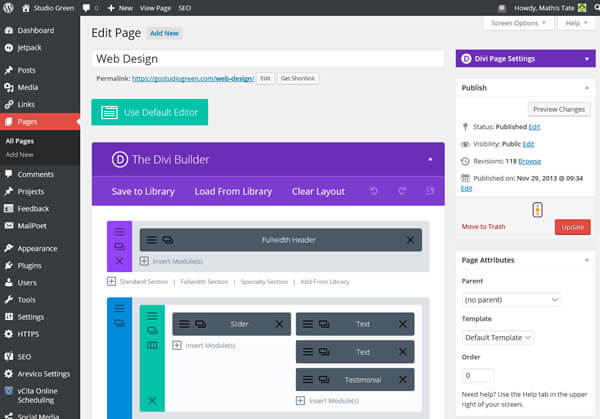Open the Plugins menu
The width and height of the screenshot is (600, 419).
click(29, 266)
